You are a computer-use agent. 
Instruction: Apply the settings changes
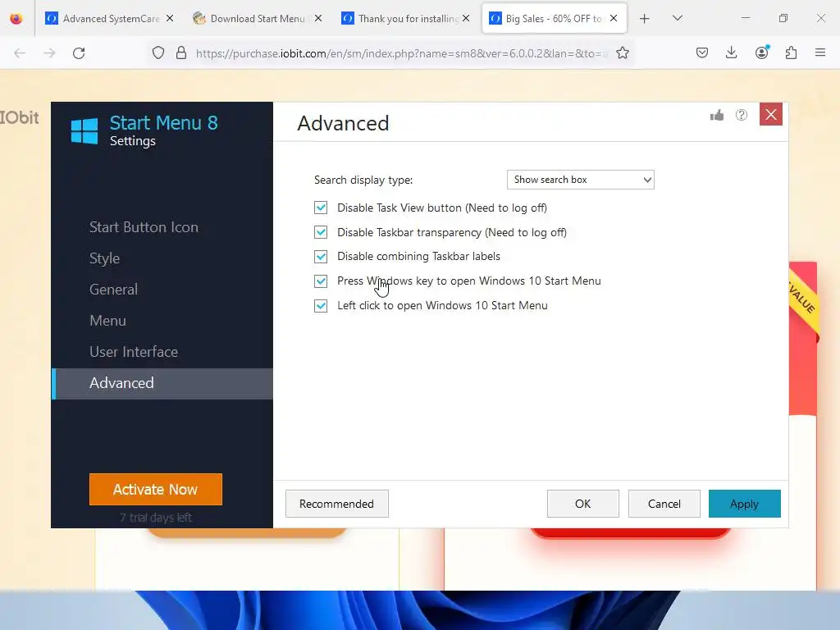745,504
